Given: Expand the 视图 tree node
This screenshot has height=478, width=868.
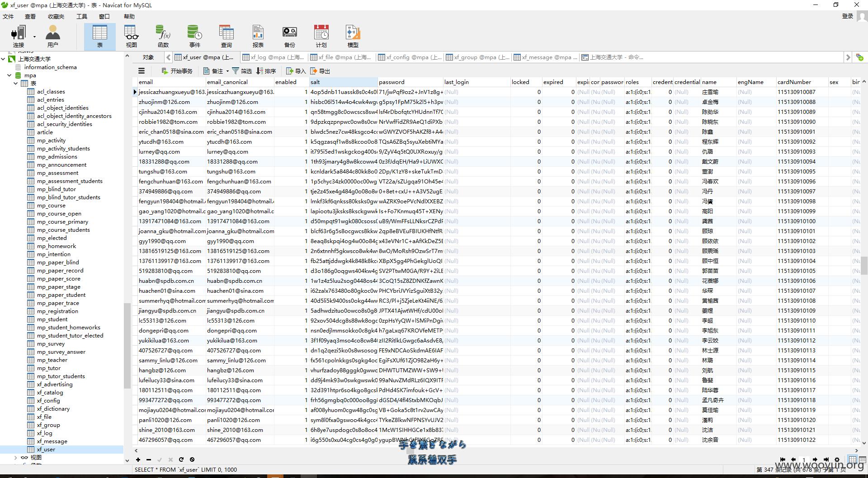Looking at the screenshot, I should click(16, 458).
